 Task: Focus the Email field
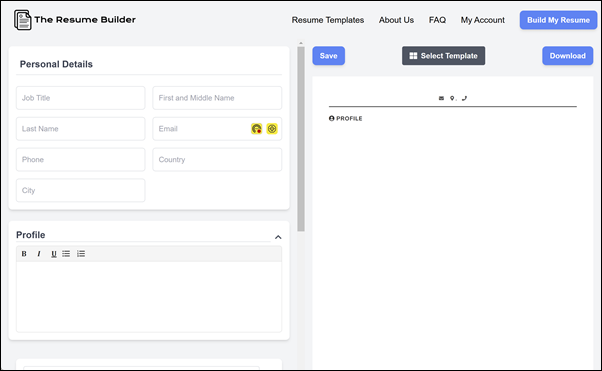coord(217,129)
